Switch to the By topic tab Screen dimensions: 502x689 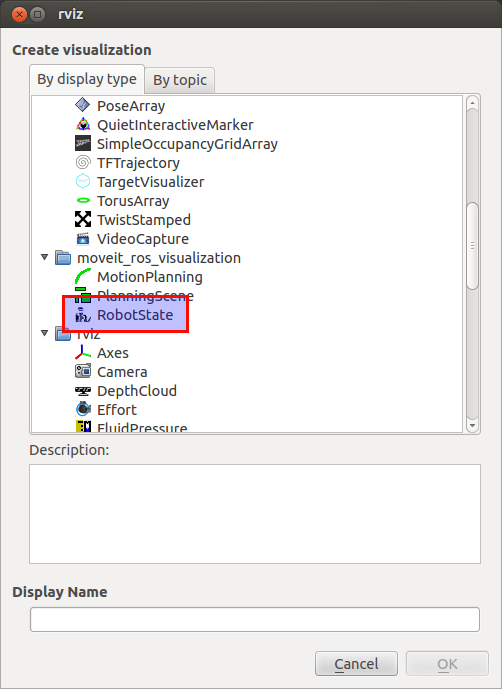[x=180, y=80]
